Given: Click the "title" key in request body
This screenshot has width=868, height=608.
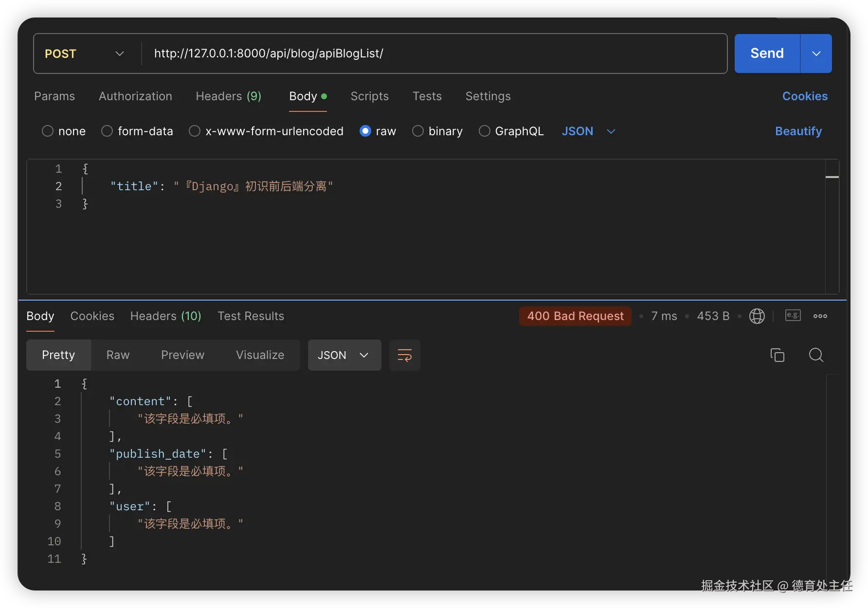Looking at the screenshot, I should (x=134, y=186).
